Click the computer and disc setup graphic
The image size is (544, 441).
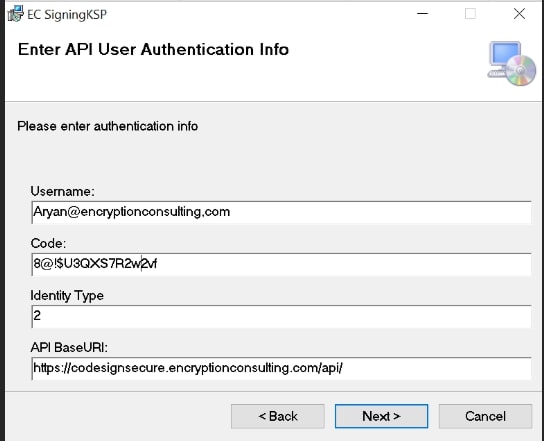pyautogui.click(x=512, y=63)
